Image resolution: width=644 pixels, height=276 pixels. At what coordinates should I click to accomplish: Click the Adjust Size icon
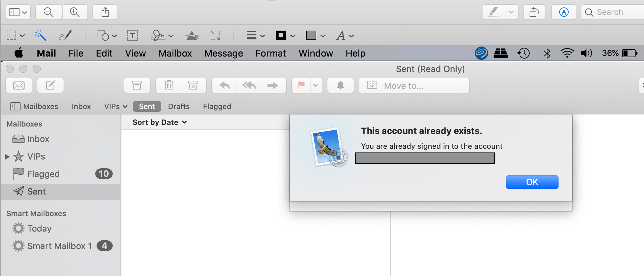pos(215,35)
